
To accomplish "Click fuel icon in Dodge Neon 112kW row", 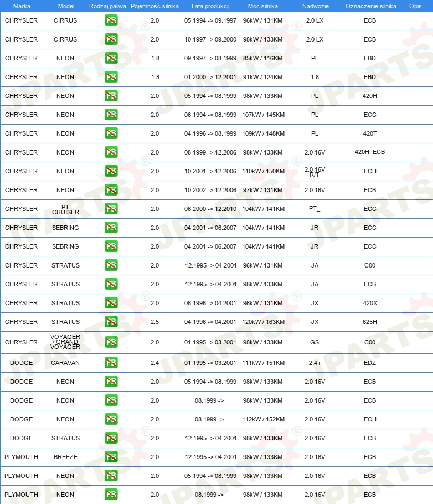I will point(111,419).
